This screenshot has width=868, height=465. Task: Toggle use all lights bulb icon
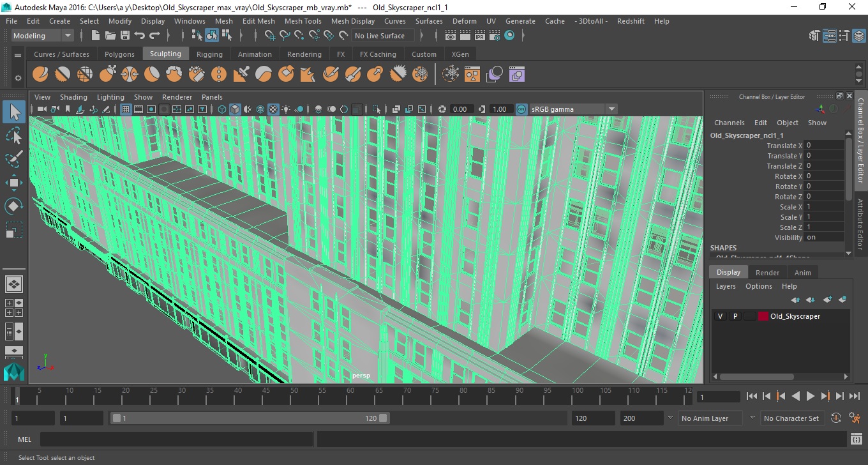point(286,109)
